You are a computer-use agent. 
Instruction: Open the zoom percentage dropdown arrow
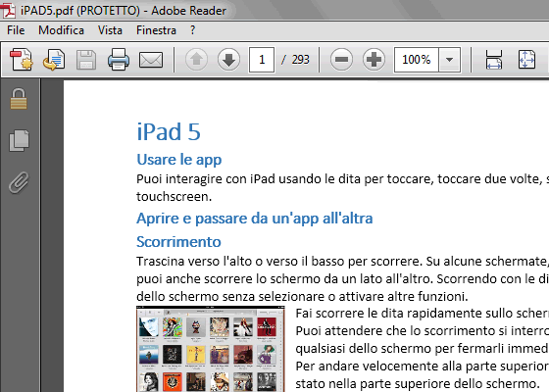point(450,60)
